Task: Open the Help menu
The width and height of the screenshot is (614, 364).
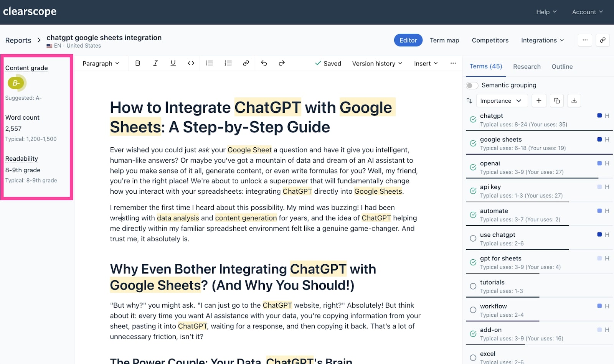Action: click(546, 12)
